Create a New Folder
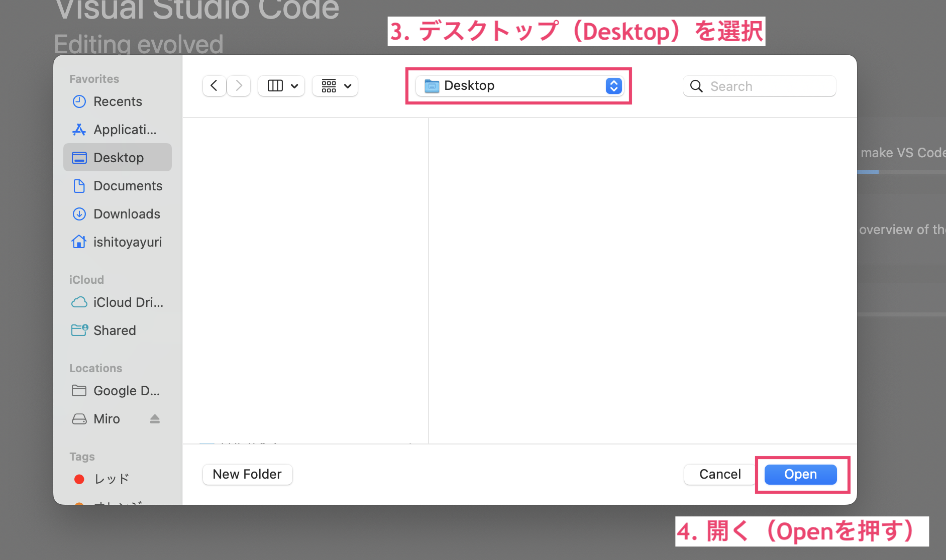Screen dimensions: 946x560 pos(247,474)
